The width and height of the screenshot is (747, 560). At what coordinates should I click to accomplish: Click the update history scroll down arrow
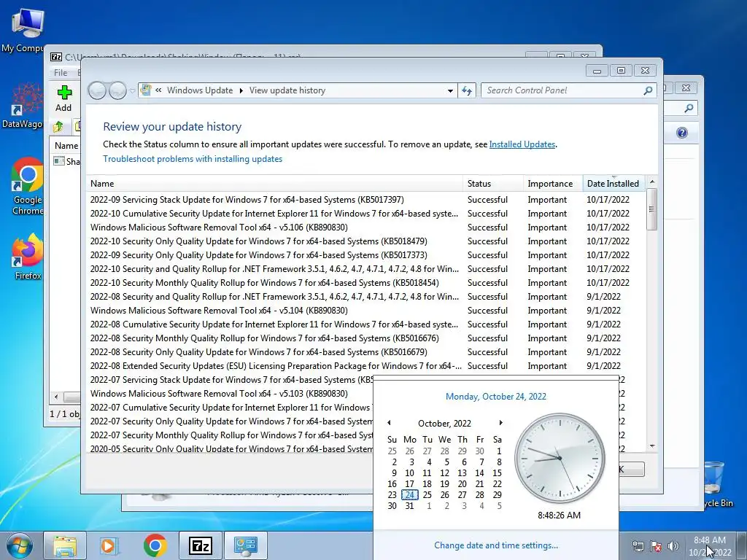coord(652,446)
